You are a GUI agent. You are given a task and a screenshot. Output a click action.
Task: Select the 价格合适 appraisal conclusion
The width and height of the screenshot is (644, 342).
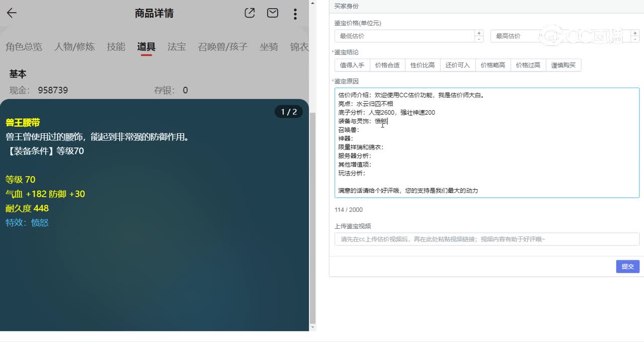click(387, 65)
